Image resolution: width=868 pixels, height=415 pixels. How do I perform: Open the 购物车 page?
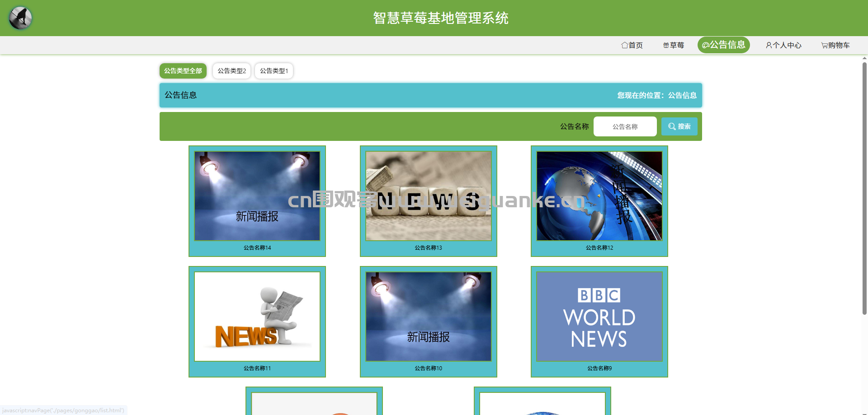(835, 45)
